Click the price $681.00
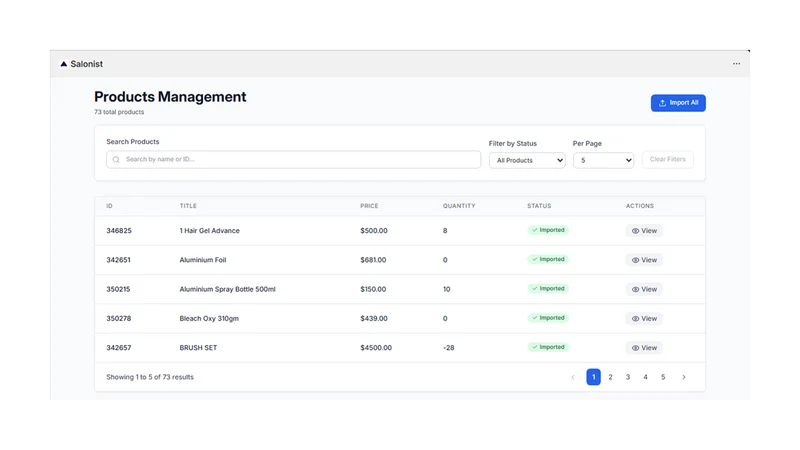The width and height of the screenshot is (800, 450). point(373,260)
